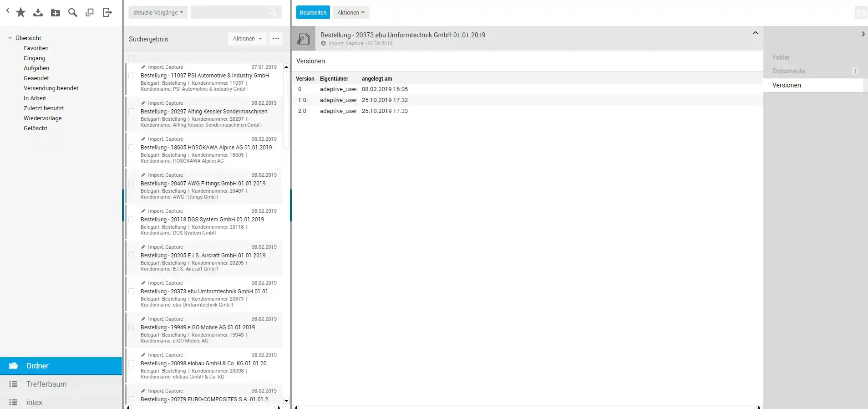Select the Trefferbaum navigation item

coord(46,384)
